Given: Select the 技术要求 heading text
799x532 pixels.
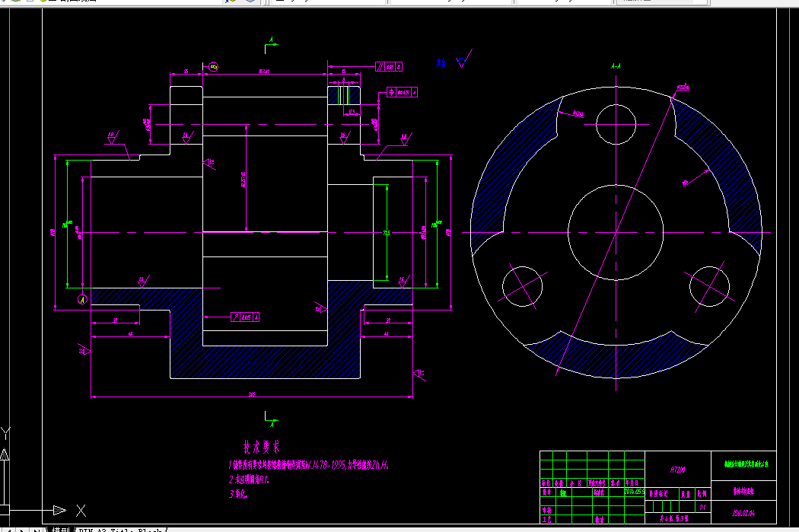Looking at the screenshot, I should [x=262, y=448].
